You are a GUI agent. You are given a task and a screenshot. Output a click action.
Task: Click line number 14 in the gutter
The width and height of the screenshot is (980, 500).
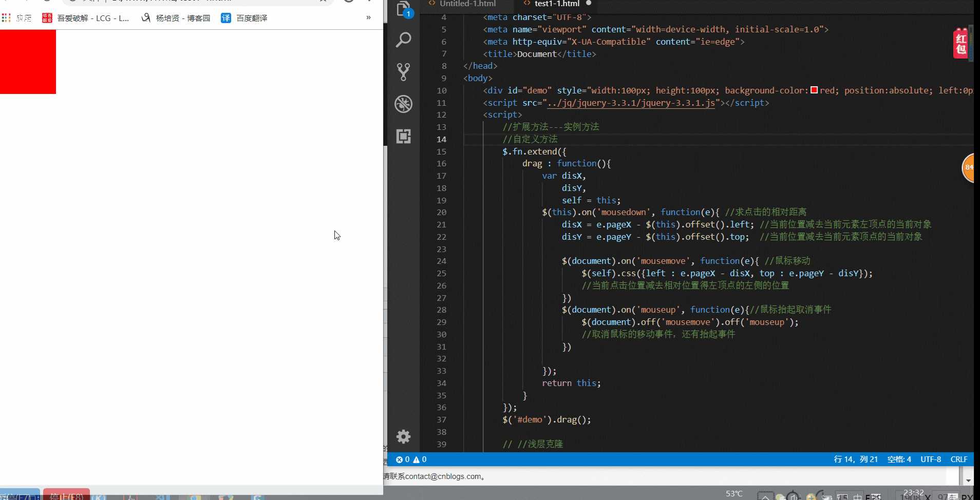442,139
